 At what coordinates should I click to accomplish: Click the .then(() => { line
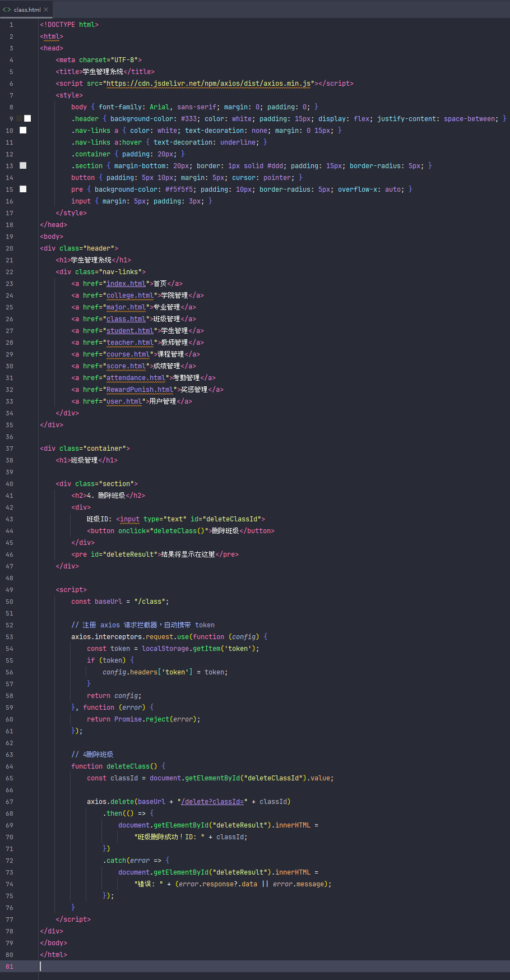(x=128, y=813)
